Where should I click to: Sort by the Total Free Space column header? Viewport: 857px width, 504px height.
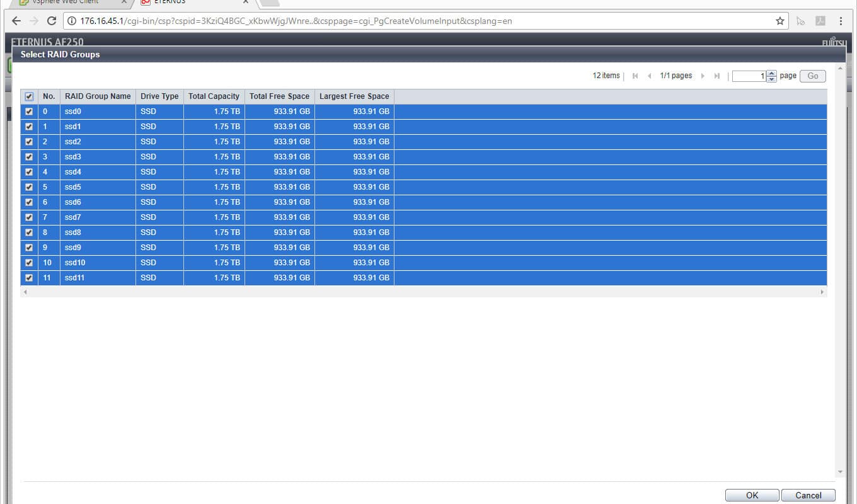pos(280,96)
